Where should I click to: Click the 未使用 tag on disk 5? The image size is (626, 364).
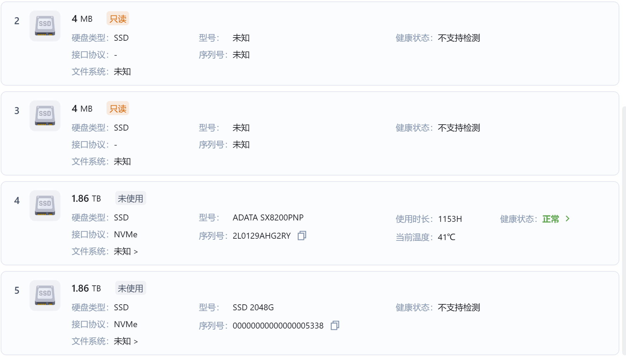130,289
